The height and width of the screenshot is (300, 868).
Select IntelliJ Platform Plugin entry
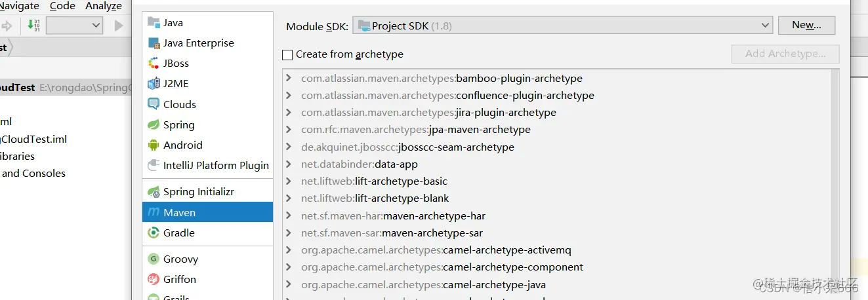point(207,166)
